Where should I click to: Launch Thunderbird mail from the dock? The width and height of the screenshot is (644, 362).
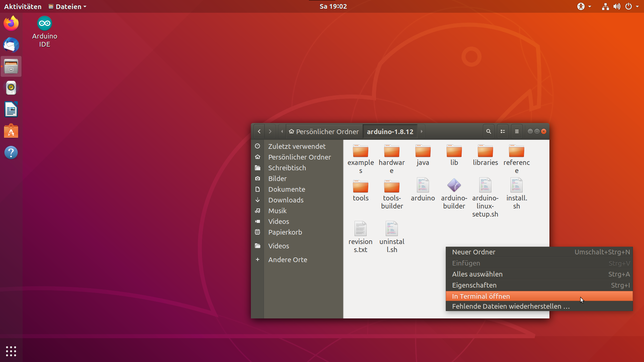(11, 45)
